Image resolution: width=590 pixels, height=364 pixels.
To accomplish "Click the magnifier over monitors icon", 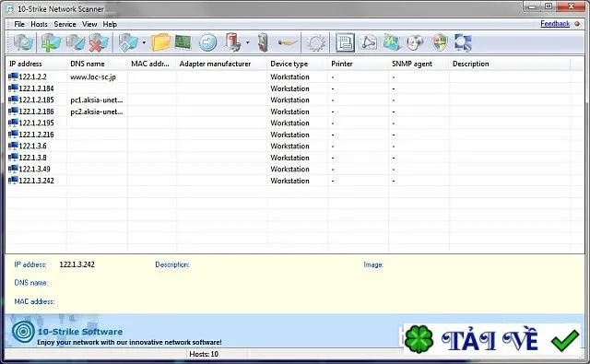I will pos(463,42).
